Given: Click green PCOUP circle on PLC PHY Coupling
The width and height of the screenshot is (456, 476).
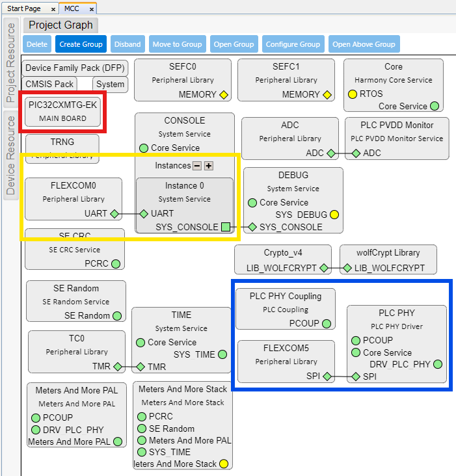Looking at the screenshot, I should [x=326, y=323].
